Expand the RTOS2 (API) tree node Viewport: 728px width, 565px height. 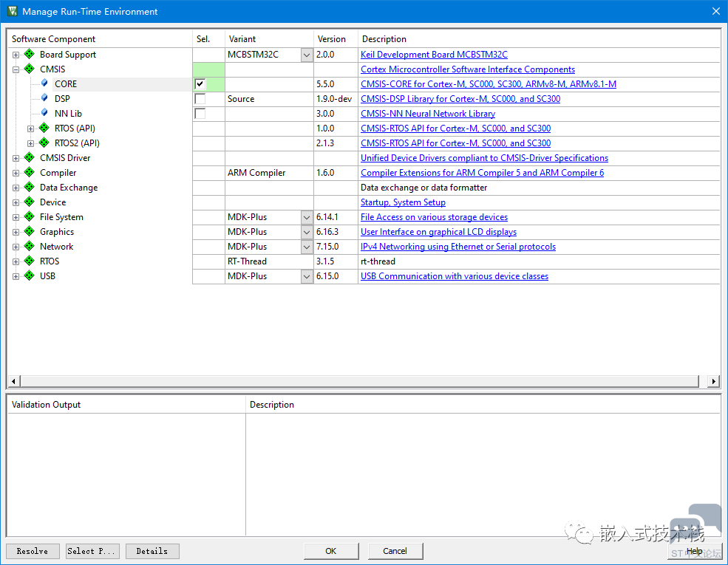(x=30, y=143)
